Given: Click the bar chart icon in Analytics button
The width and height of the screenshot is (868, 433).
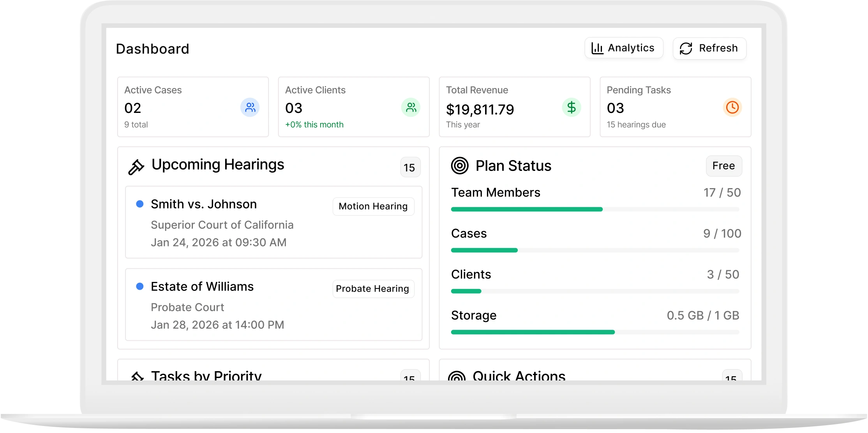Looking at the screenshot, I should (597, 48).
